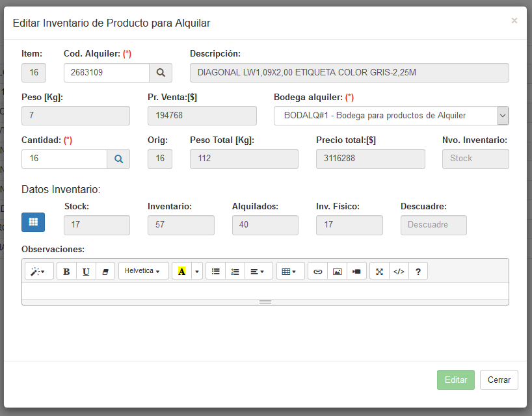Image resolution: width=532 pixels, height=416 pixels.
Task: Click search icon beside Cantidad field
Action: pos(118,159)
